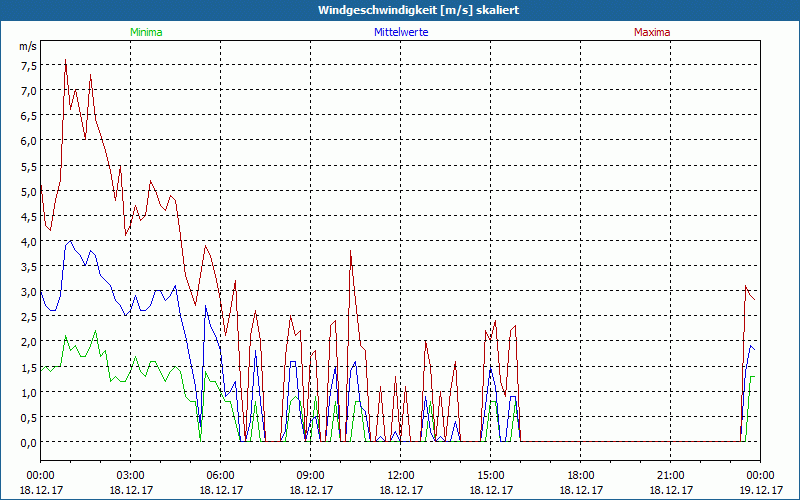Click the chart title Windgeschwindigkeit [m/s] skaliert
This screenshot has width=800, height=500.
coord(418,10)
